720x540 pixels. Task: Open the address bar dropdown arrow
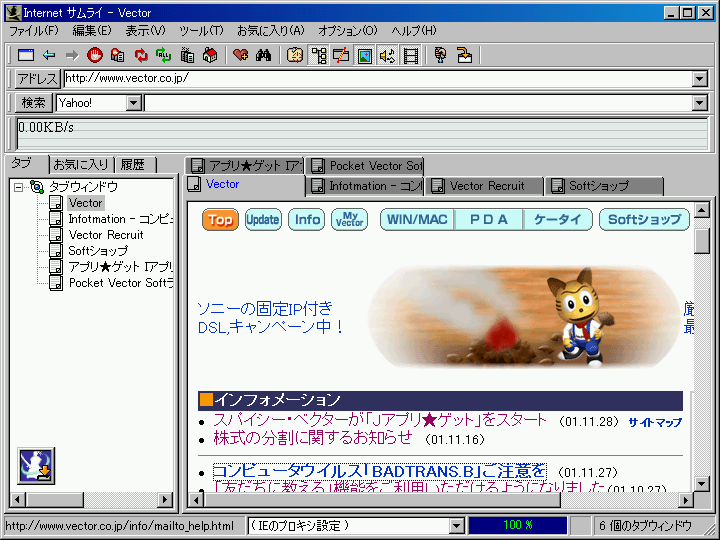pyautogui.click(x=699, y=79)
